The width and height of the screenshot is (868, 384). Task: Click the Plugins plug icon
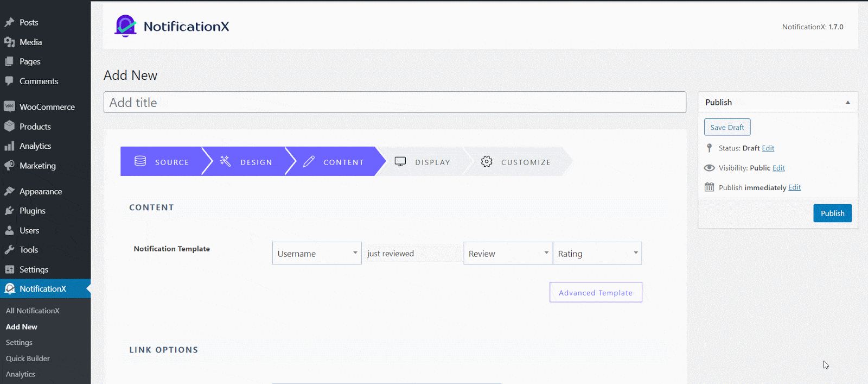point(9,211)
